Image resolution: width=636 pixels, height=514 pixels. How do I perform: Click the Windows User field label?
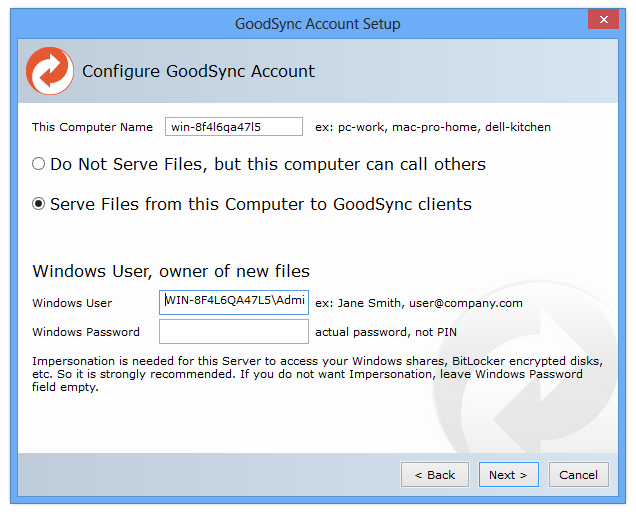point(72,303)
